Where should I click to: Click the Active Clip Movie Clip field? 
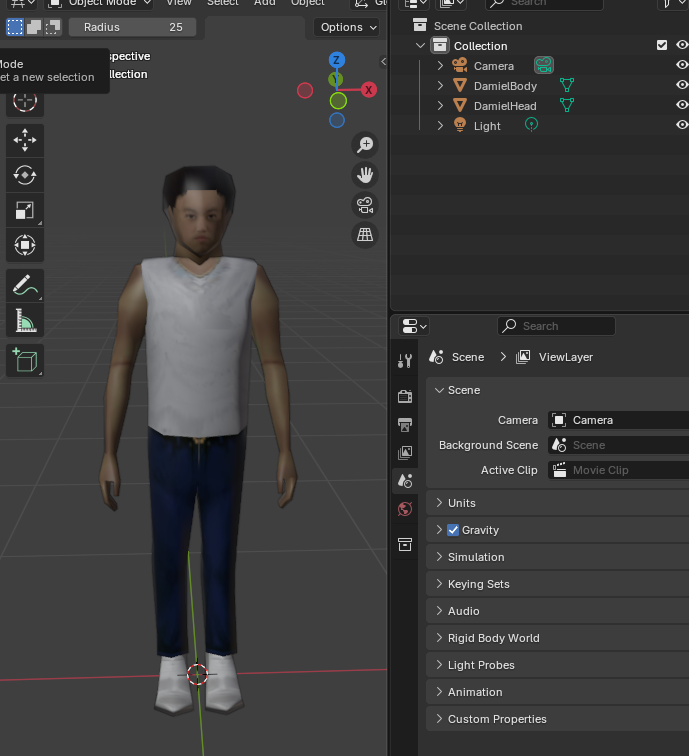tap(619, 470)
